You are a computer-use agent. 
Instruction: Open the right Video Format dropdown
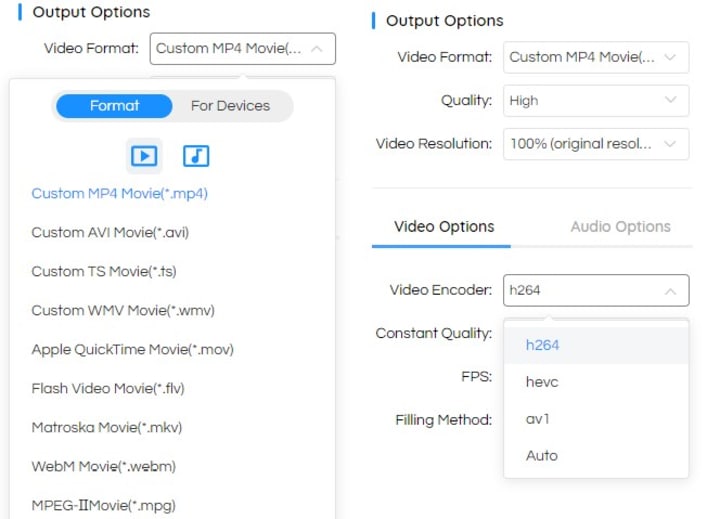(596, 57)
